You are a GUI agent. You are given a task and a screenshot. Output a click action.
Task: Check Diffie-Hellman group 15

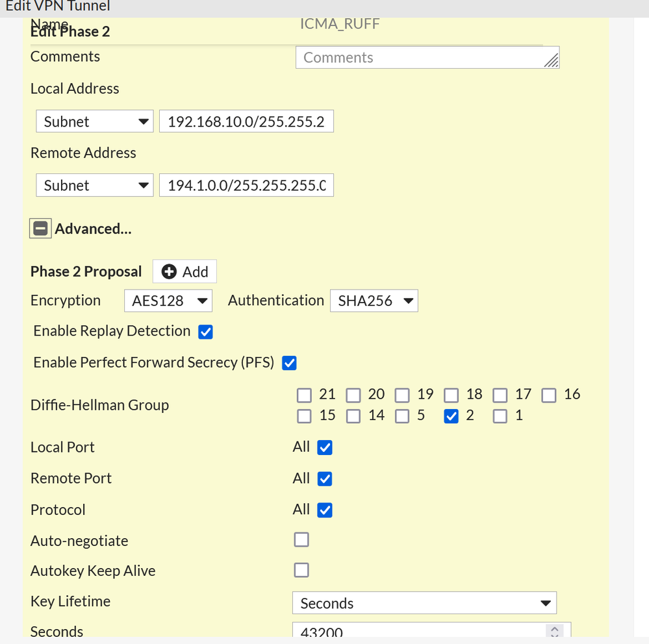[304, 416]
